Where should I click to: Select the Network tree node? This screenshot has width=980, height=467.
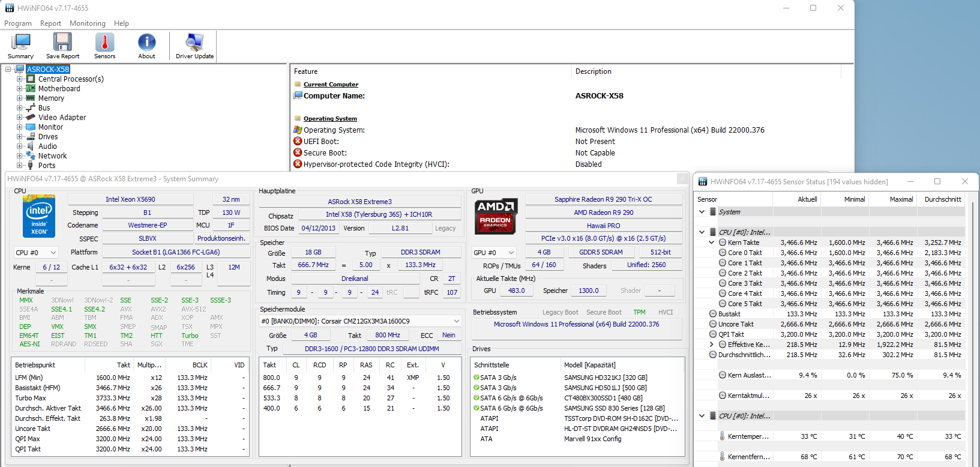tap(52, 156)
